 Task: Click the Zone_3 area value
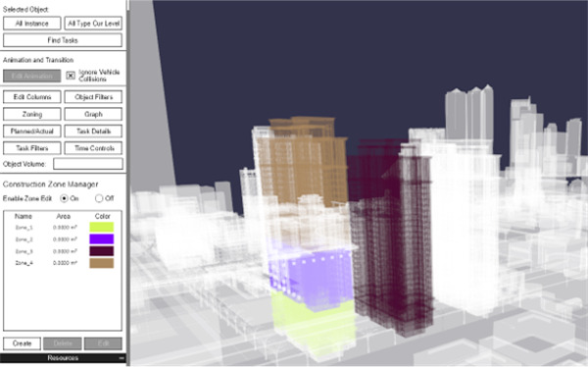pos(66,251)
